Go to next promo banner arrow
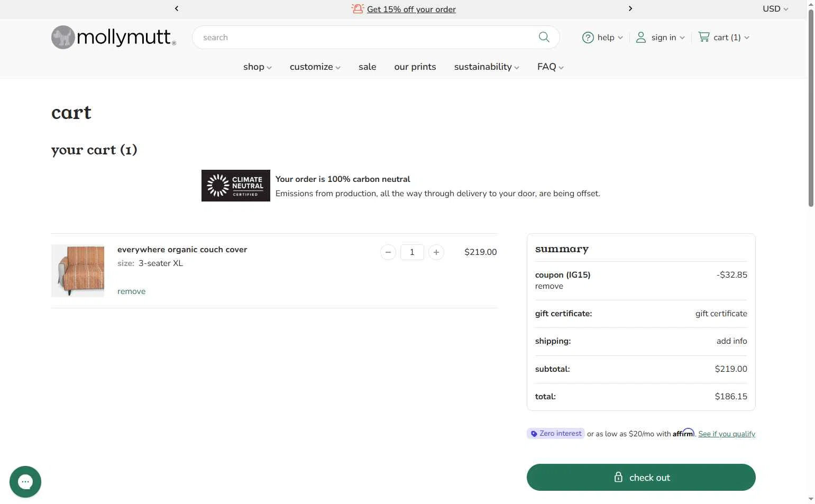This screenshot has width=815, height=504. 630,8
